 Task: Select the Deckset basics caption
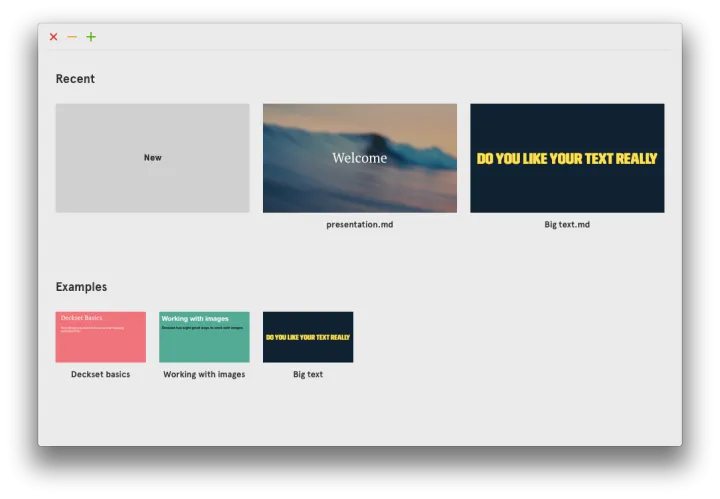100,375
